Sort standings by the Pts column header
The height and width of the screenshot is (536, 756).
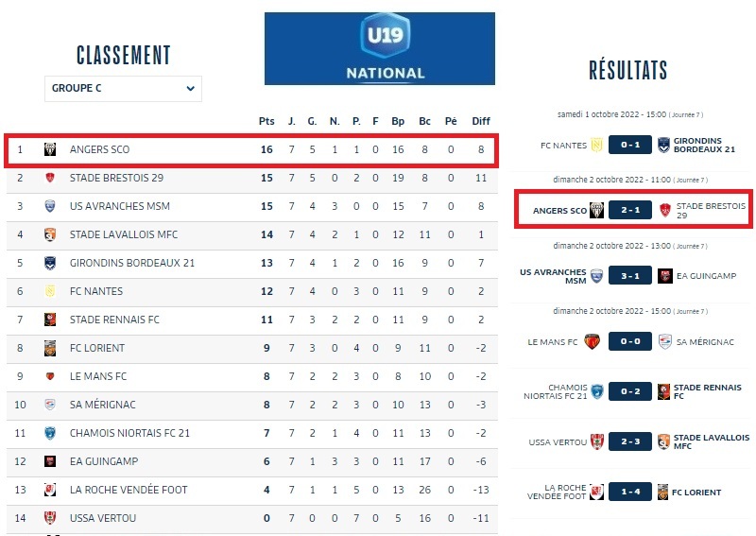click(x=266, y=121)
